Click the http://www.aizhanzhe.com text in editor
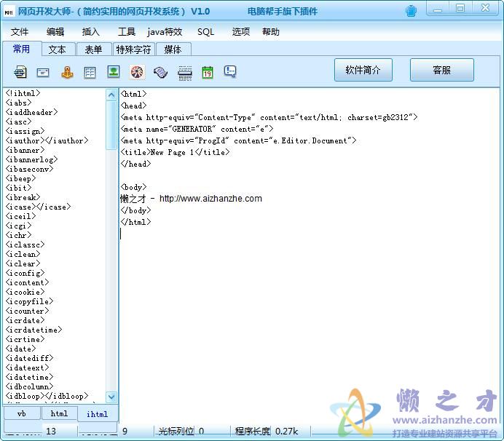Viewport: 504px width, 441px height. tap(211, 199)
